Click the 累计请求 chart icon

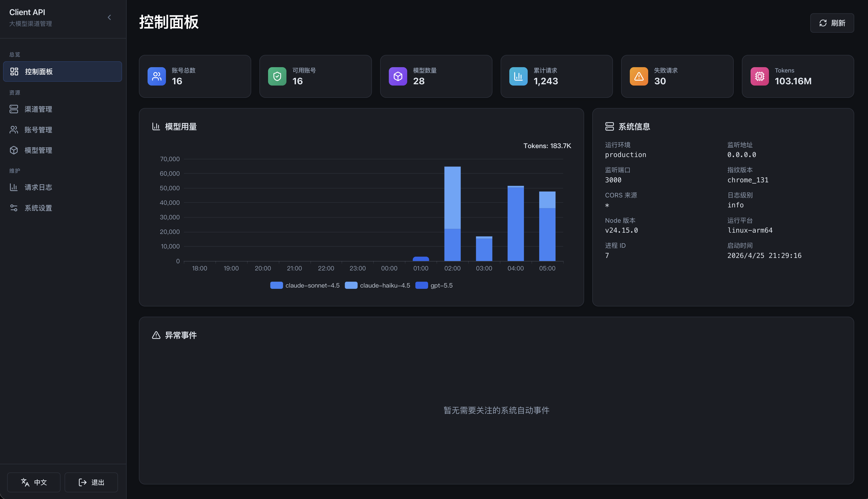tap(518, 76)
